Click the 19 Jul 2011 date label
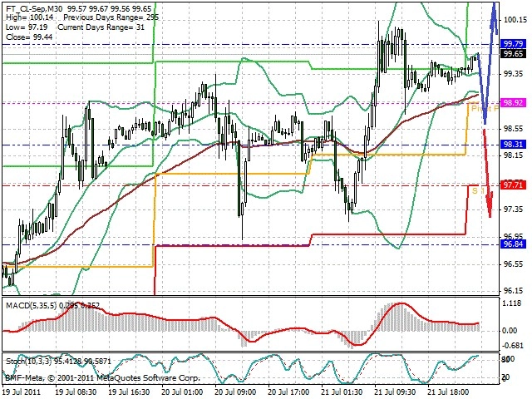 click(x=22, y=392)
